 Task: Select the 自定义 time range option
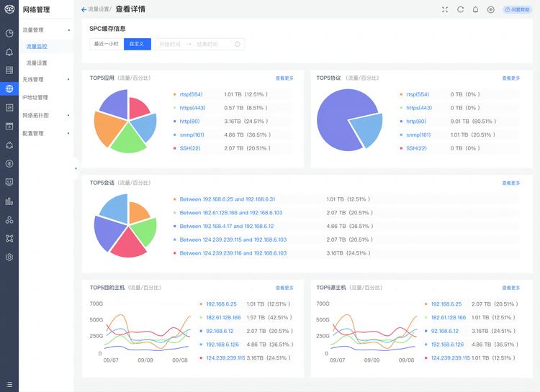tap(137, 44)
